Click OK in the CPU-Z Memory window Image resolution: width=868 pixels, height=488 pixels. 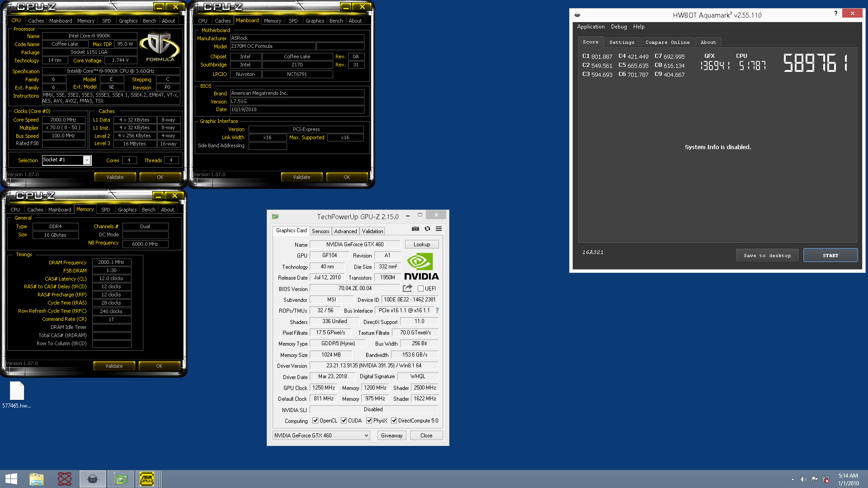tap(159, 366)
